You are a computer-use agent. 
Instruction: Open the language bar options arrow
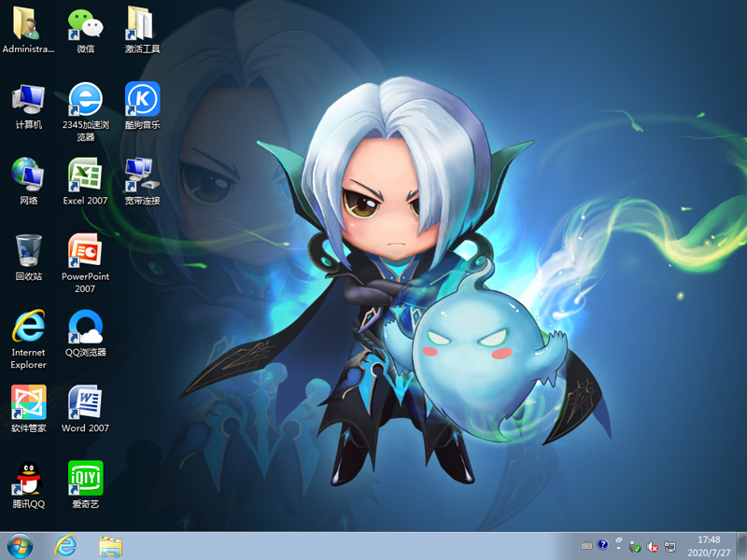619,549
